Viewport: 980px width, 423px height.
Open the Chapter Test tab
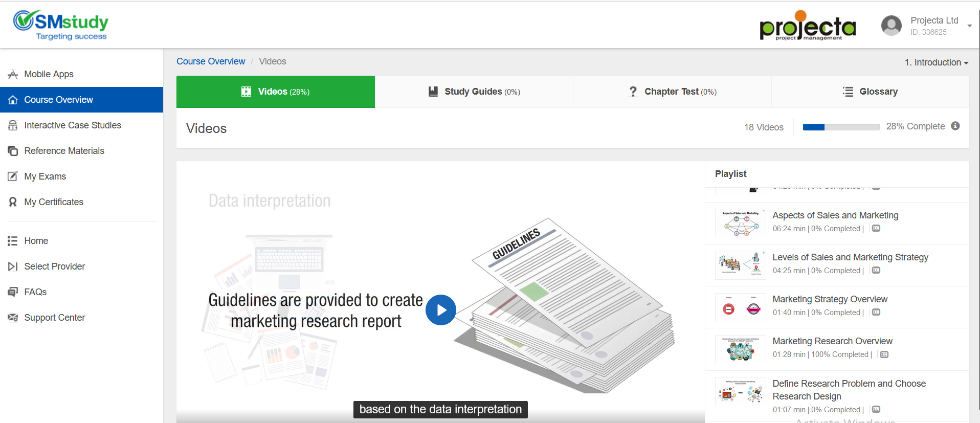tap(672, 92)
